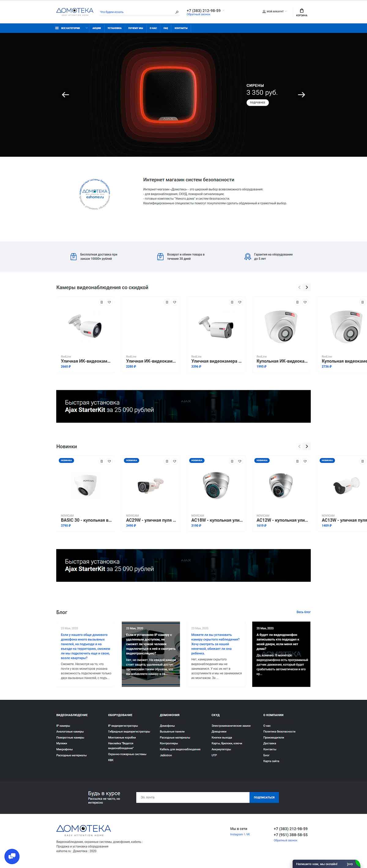
Task: Open Почему мы menu item
Action: (135, 28)
